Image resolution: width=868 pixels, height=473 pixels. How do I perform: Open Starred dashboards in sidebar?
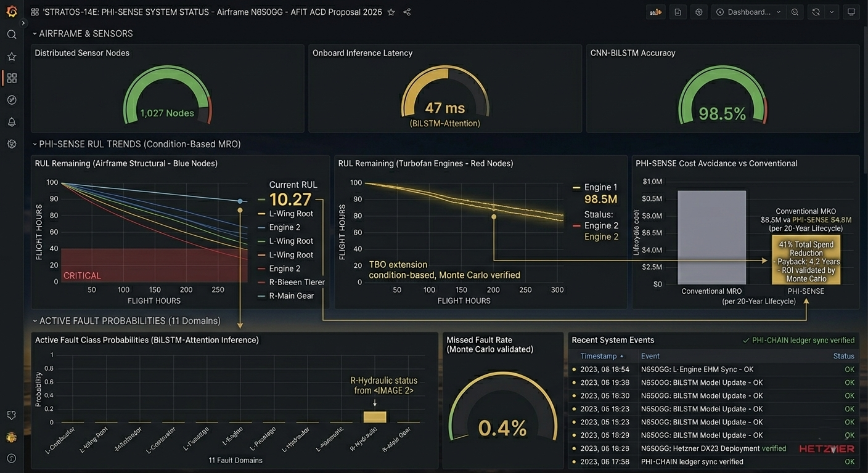pos(11,56)
